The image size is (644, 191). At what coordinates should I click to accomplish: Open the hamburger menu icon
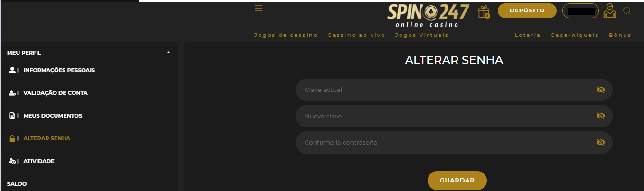(x=259, y=8)
